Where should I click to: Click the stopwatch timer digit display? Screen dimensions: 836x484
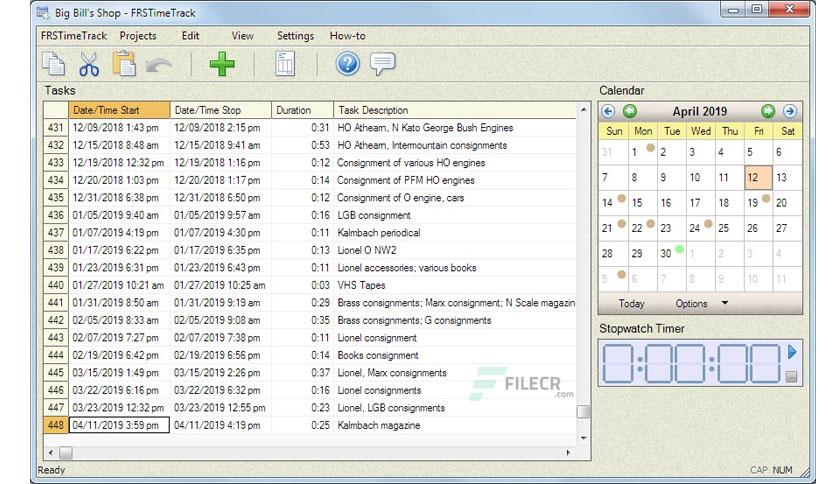point(692,364)
